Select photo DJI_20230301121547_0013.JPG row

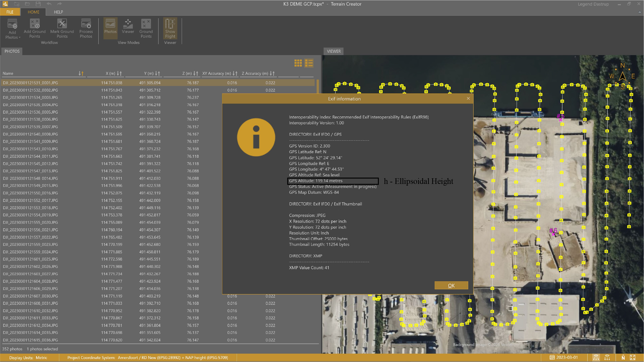[x=30, y=171]
